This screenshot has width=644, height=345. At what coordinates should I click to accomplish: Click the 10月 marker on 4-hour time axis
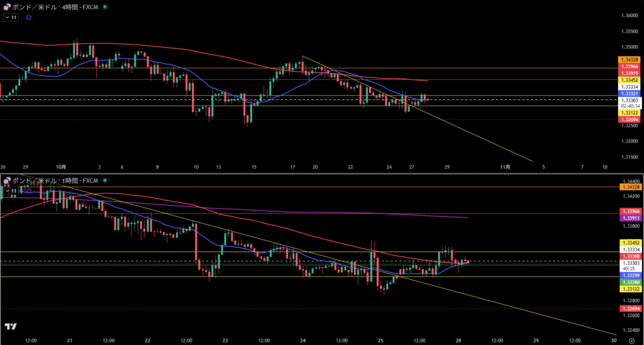61,167
